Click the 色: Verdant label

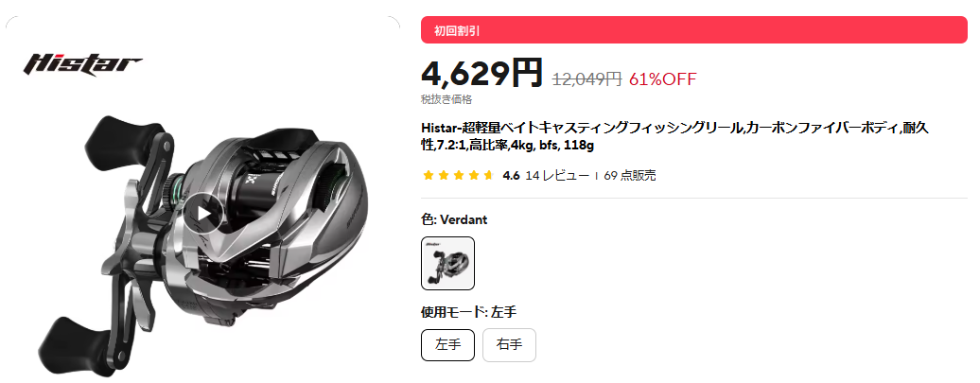(x=454, y=220)
